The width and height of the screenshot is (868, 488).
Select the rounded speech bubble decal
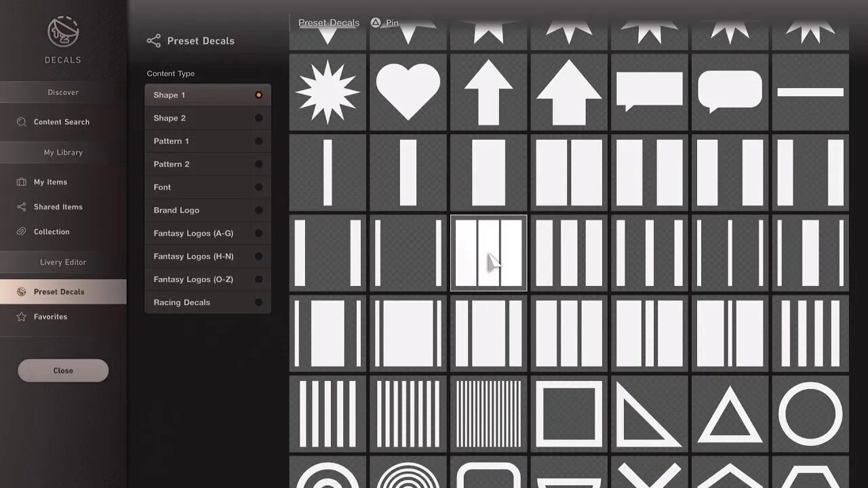point(730,92)
